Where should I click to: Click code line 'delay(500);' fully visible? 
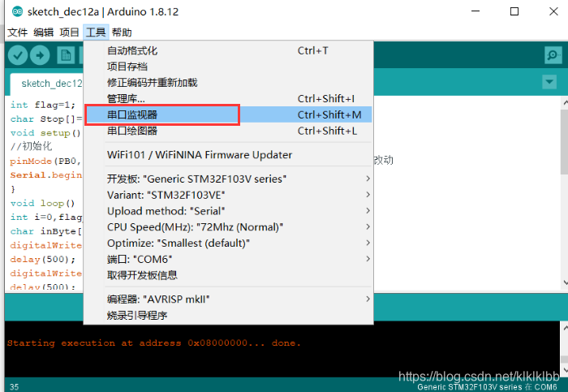tap(43, 260)
